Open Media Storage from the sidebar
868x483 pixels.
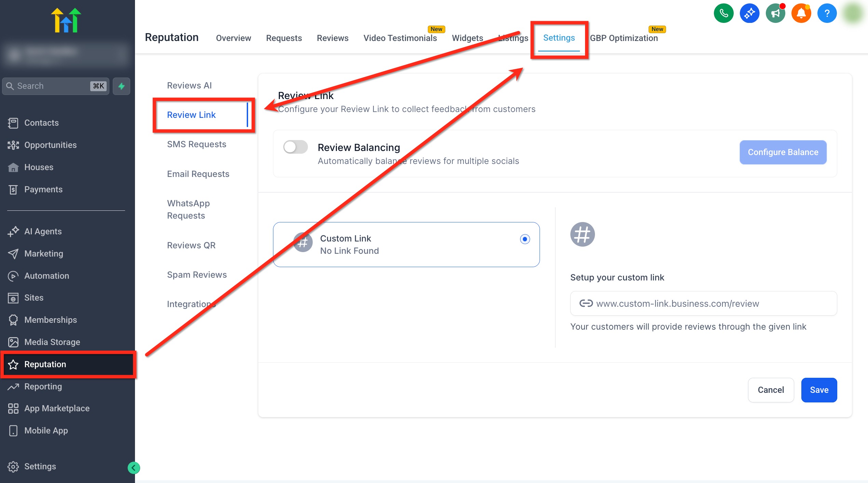pyautogui.click(x=52, y=342)
